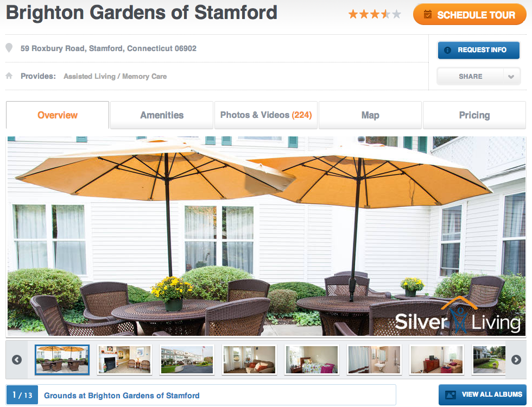Open Grounds at Brighton Gardens link
The height and width of the screenshot is (407, 532).
pyautogui.click(x=122, y=396)
